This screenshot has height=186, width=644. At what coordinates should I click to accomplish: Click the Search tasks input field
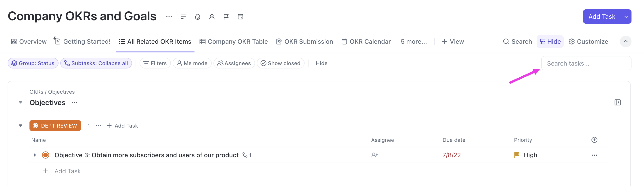586,63
